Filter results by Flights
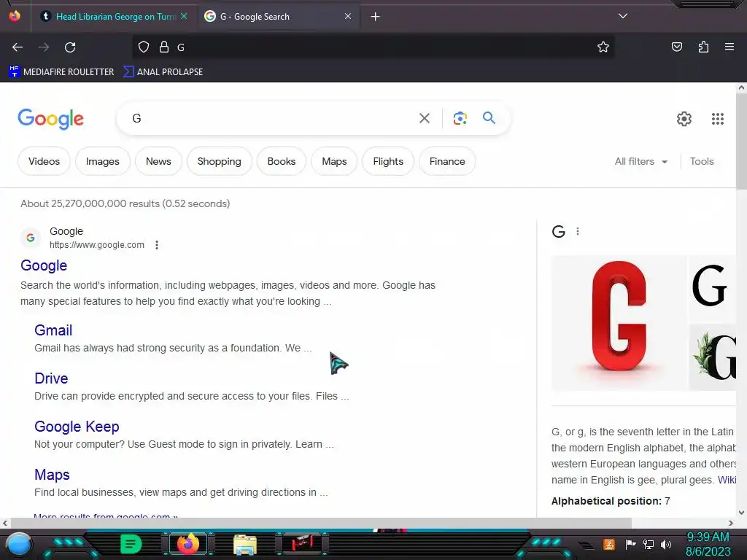The image size is (747, 560). 388,161
